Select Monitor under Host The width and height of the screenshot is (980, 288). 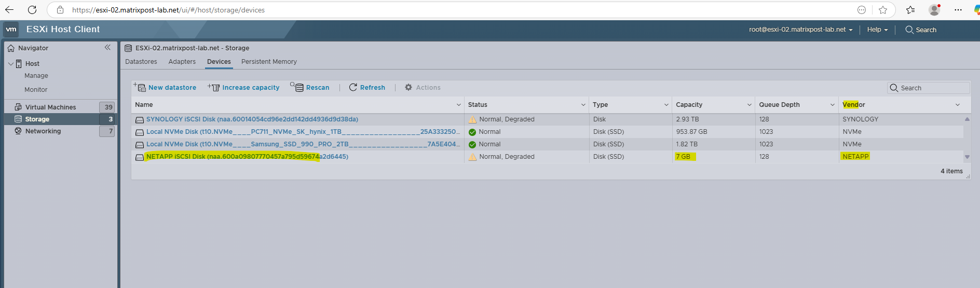pyautogui.click(x=36, y=90)
